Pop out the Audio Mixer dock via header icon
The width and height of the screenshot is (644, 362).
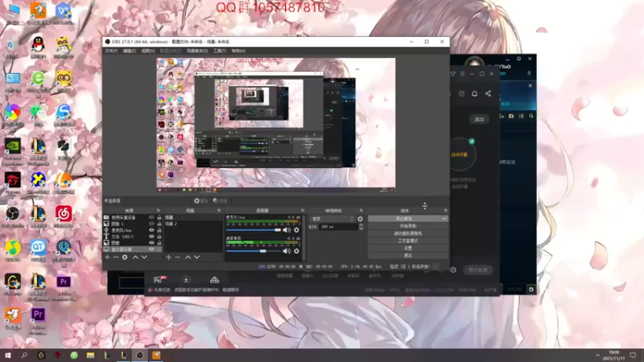(x=303, y=211)
